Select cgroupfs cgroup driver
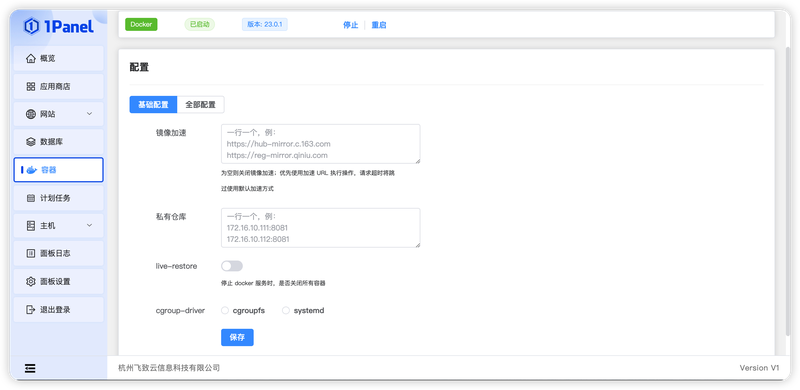This screenshot has width=800, height=390. (225, 310)
